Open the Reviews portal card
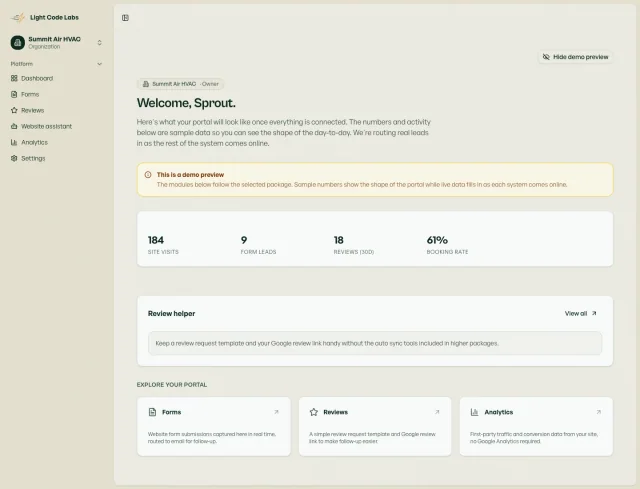The image size is (640, 489). (375, 427)
